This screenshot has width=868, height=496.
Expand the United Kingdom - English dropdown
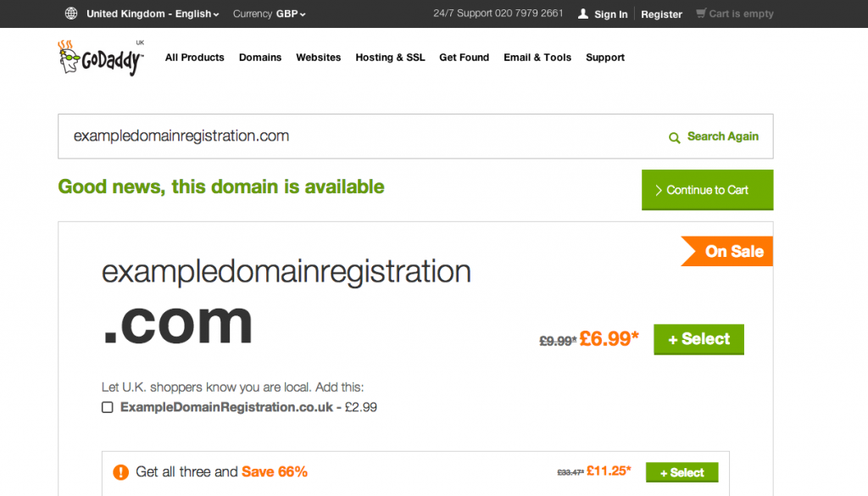(x=153, y=14)
